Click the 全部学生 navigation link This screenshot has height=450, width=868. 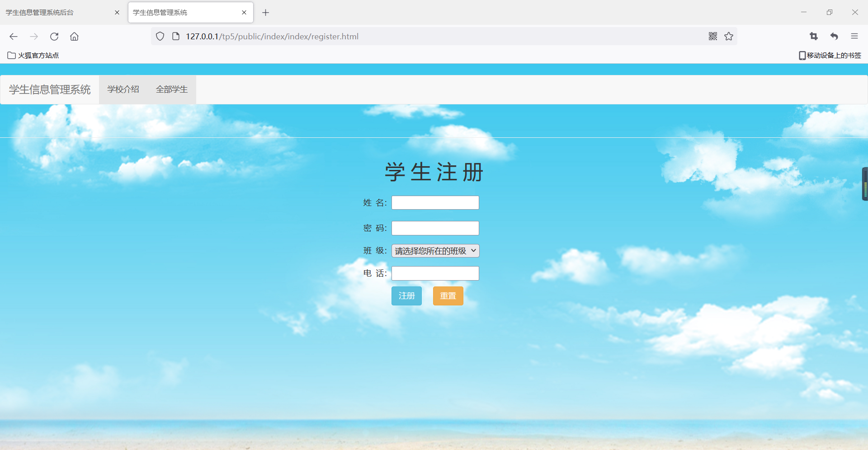(171, 89)
